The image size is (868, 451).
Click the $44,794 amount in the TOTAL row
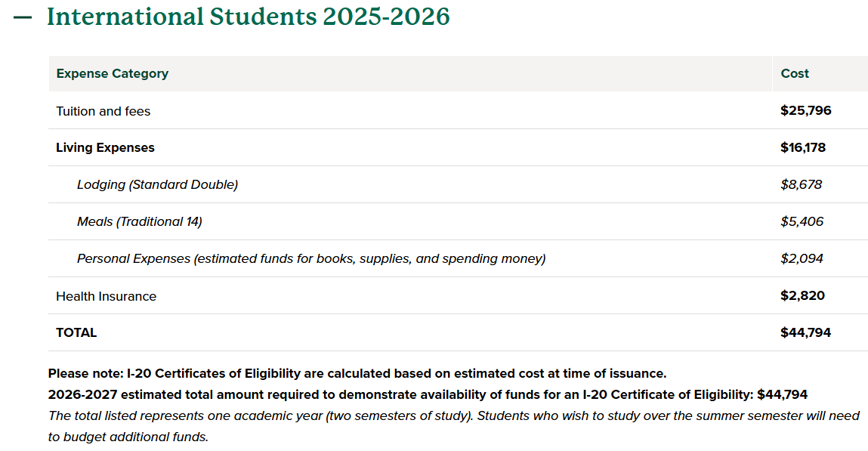805,332
